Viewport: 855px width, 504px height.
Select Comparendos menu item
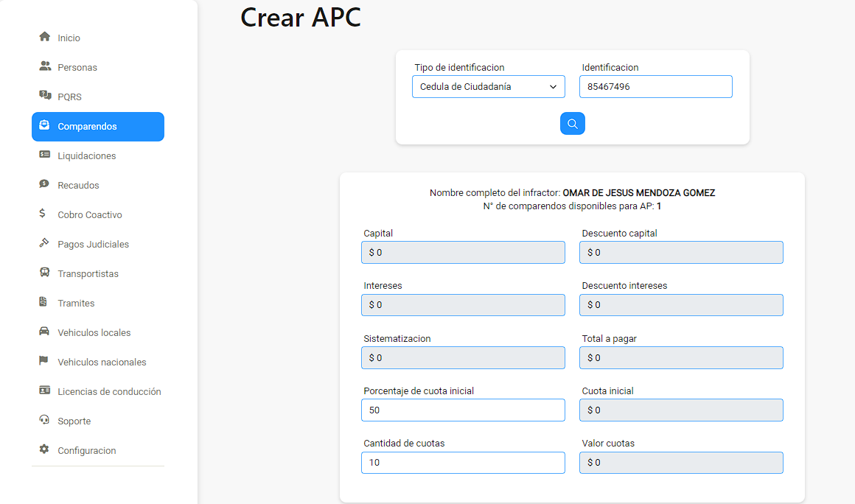[98, 127]
